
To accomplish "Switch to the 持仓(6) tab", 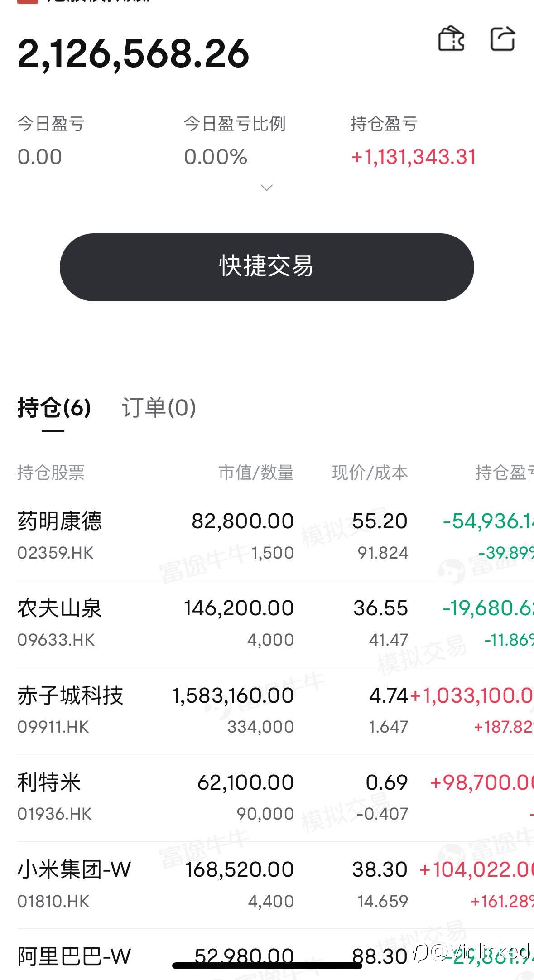I will [54, 407].
